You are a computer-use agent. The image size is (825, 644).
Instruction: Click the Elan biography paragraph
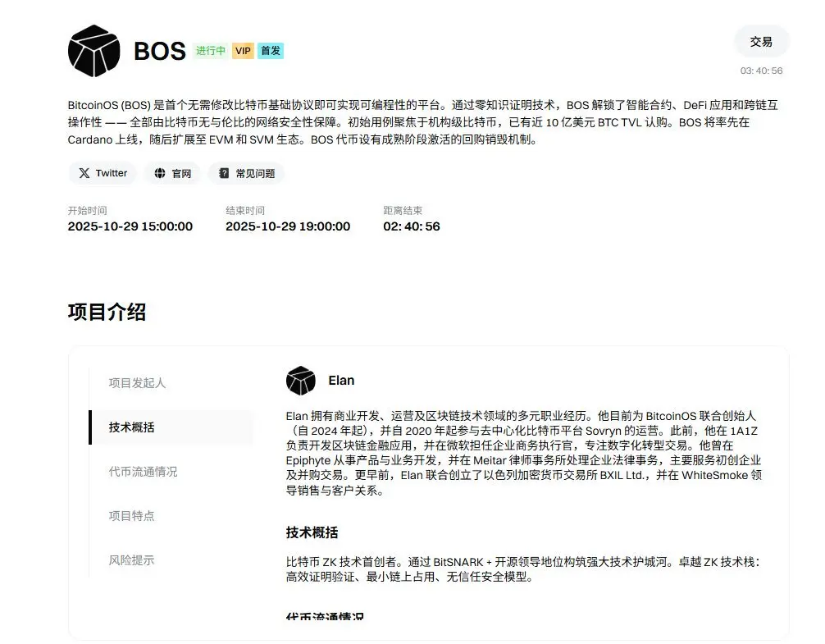pos(524,453)
